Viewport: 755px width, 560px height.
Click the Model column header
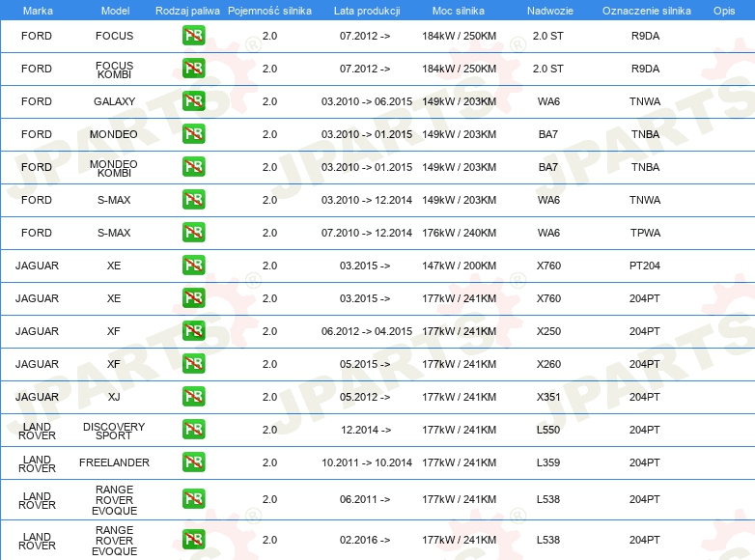pos(115,10)
